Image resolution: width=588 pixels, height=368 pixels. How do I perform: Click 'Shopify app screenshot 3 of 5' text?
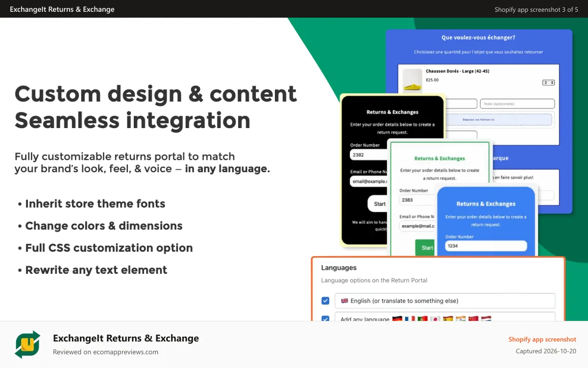[536, 9]
